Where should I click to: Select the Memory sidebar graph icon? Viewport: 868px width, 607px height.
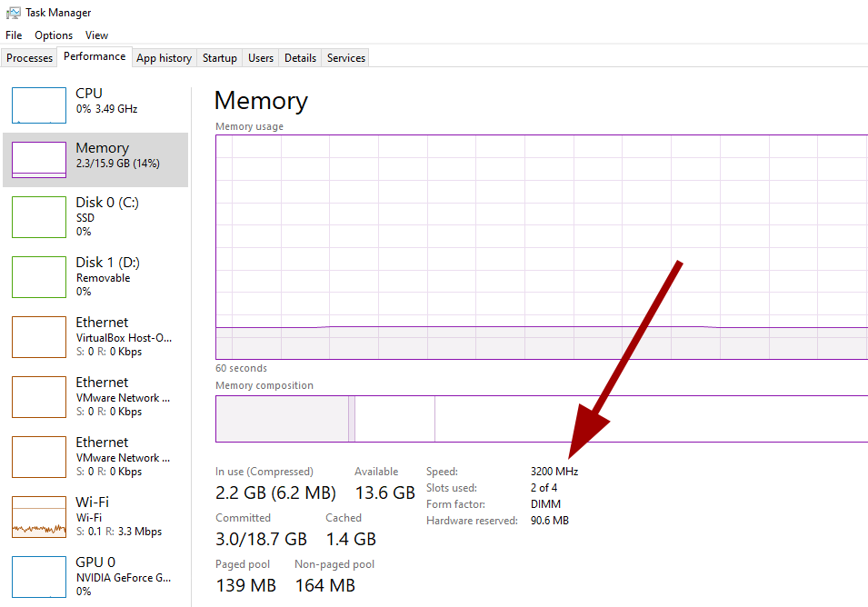[x=38, y=159]
